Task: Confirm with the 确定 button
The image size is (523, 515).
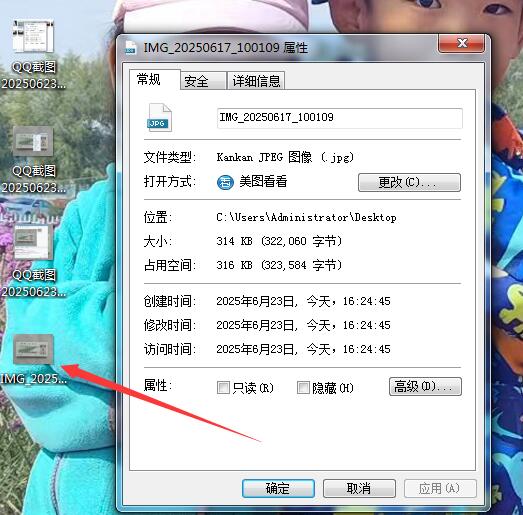Action: [x=278, y=489]
